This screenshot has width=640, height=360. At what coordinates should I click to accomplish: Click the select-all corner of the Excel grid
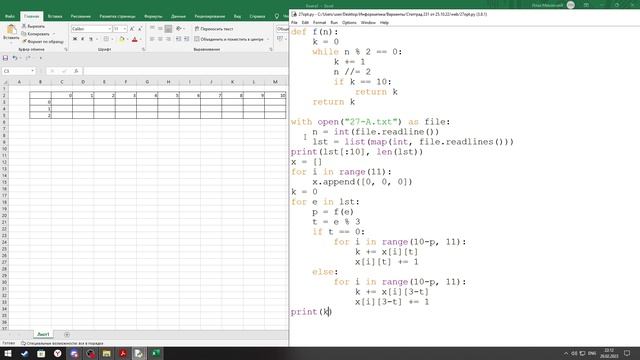click(x=4, y=82)
